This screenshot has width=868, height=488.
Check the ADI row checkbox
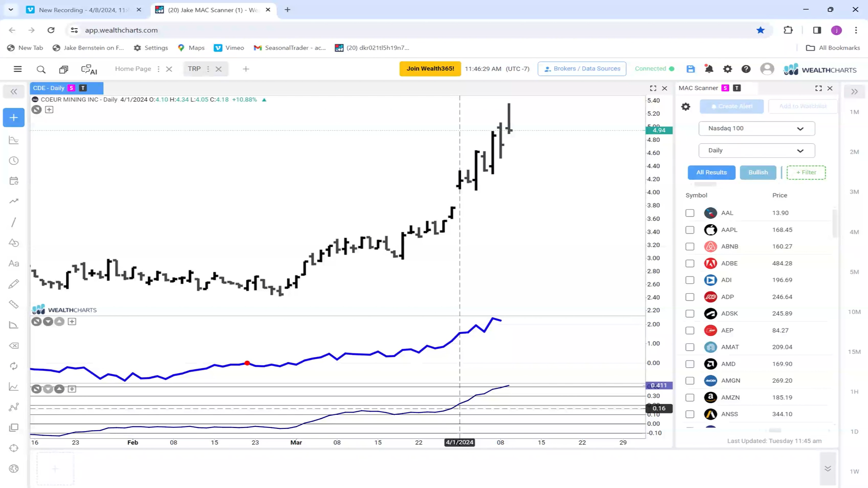pos(689,280)
